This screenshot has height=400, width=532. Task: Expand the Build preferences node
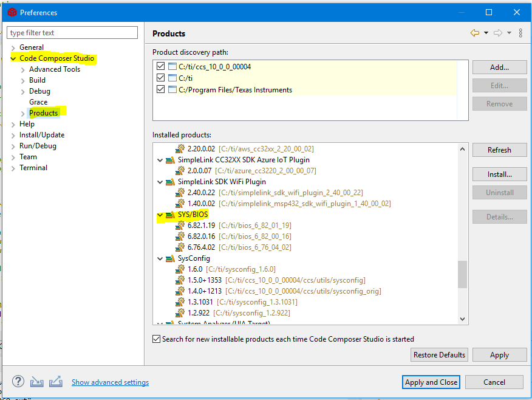tap(22, 80)
